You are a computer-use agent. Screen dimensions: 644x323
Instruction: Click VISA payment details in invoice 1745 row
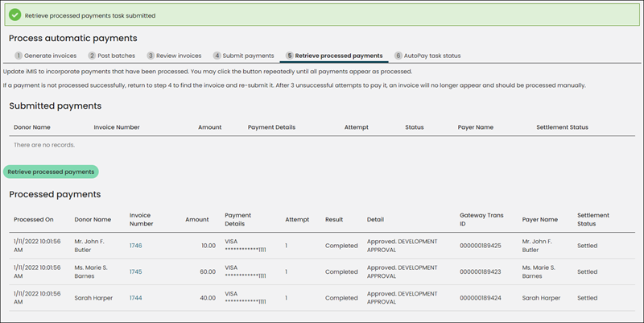click(x=246, y=272)
